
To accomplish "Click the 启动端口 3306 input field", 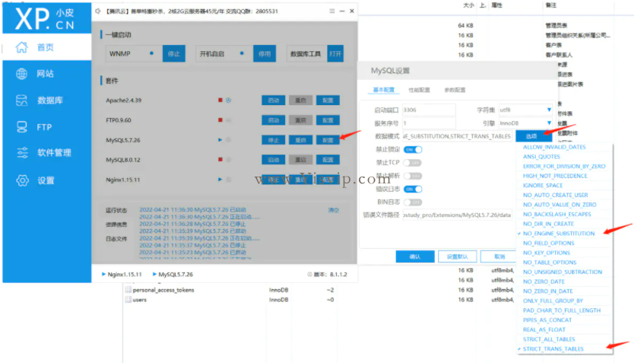I will pos(429,110).
